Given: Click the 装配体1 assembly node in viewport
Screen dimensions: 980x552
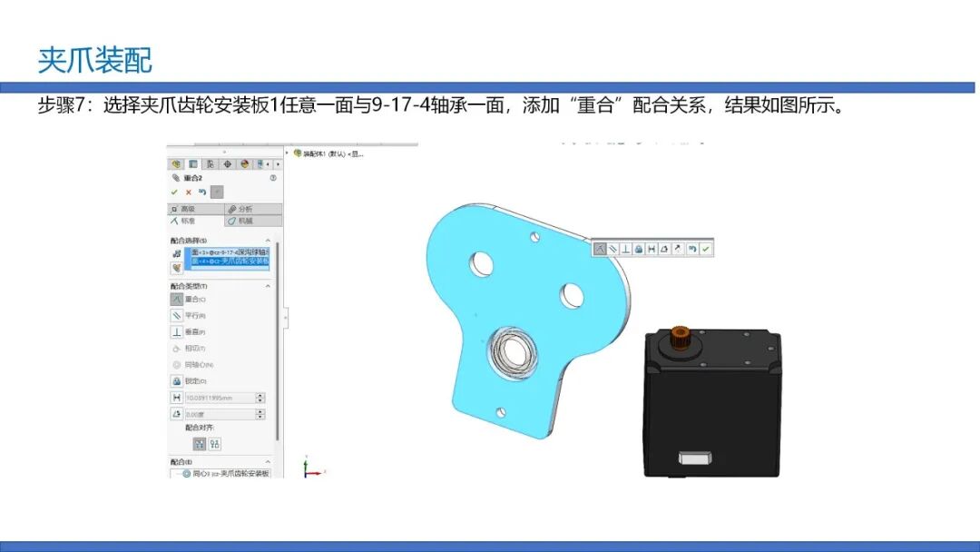Looking at the screenshot, I should tap(328, 153).
